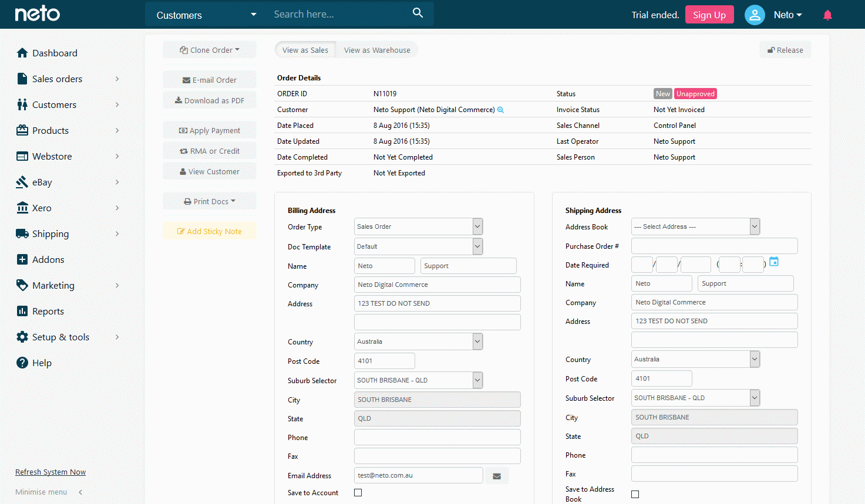The height and width of the screenshot is (504, 865).
Task: Click the New status badge
Action: click(663, 94)
